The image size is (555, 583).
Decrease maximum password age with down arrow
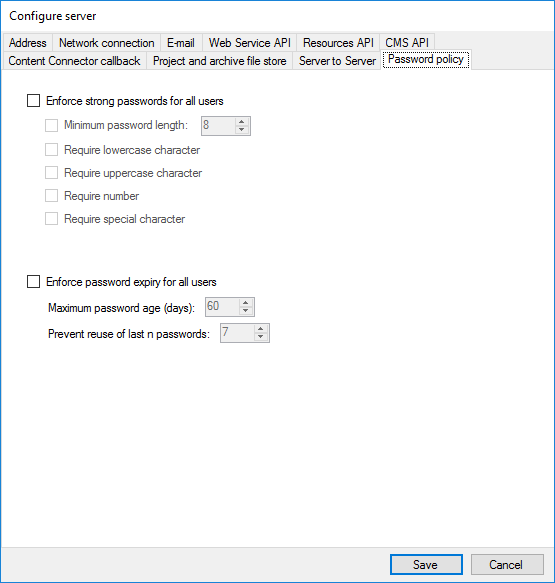tap(245, 311)
